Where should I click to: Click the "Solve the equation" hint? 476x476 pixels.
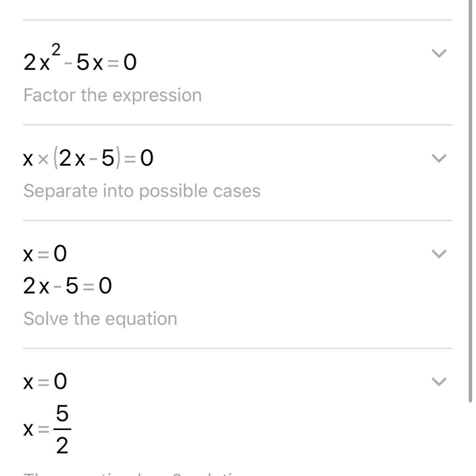[x=100, y=319]
